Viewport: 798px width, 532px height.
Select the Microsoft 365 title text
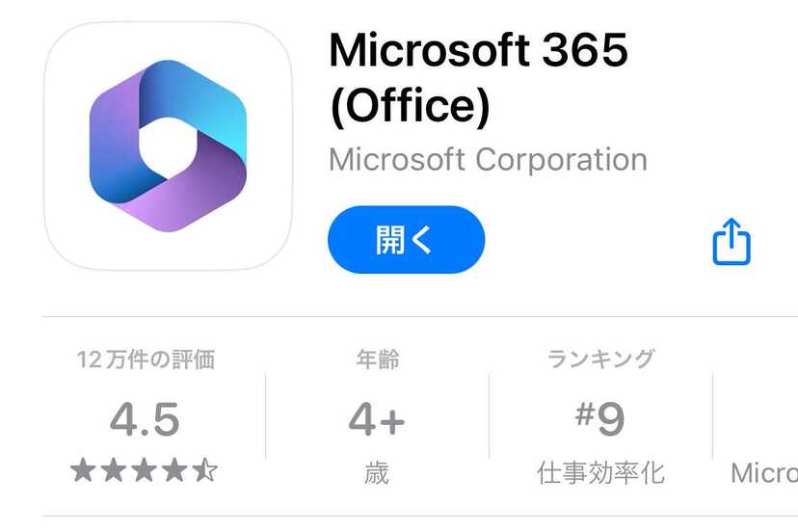478,50
